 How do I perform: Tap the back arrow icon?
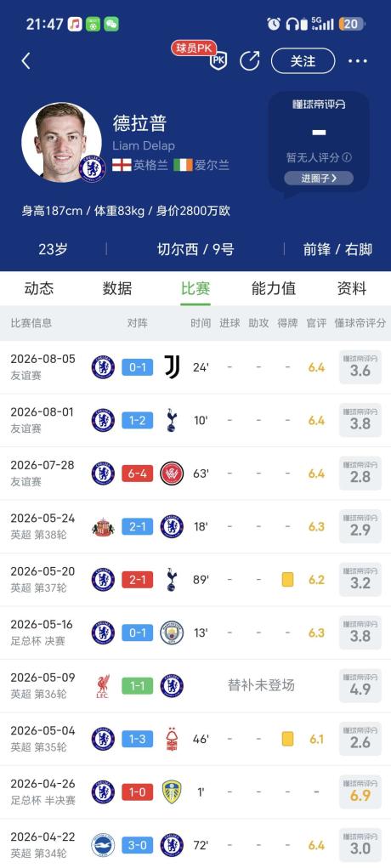point(25,61)
